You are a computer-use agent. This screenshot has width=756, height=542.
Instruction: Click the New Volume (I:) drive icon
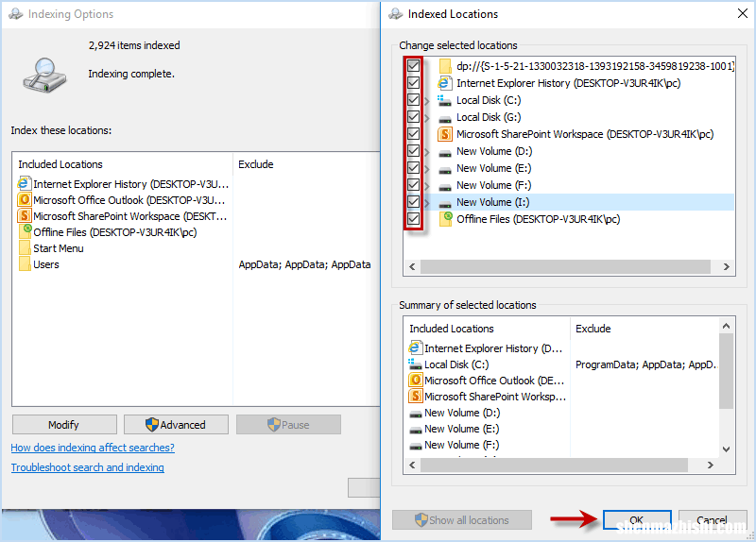tap(445, 204)
